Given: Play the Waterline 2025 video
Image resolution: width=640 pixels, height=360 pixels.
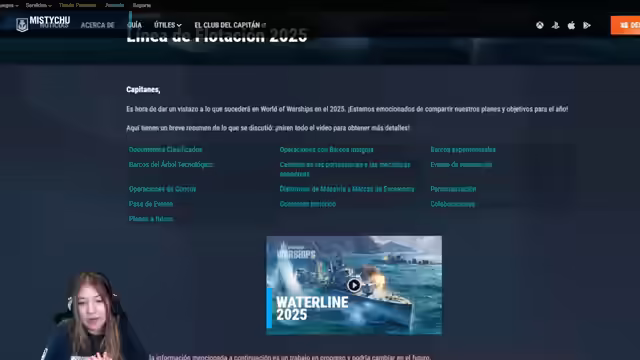Looking at the screenshot, I should point(353,285).
